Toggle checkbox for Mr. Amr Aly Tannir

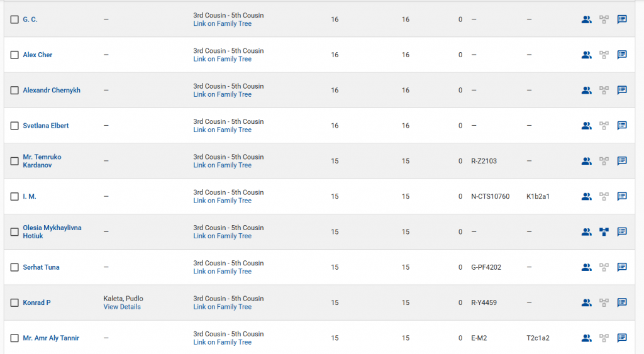tap(14, 338)
